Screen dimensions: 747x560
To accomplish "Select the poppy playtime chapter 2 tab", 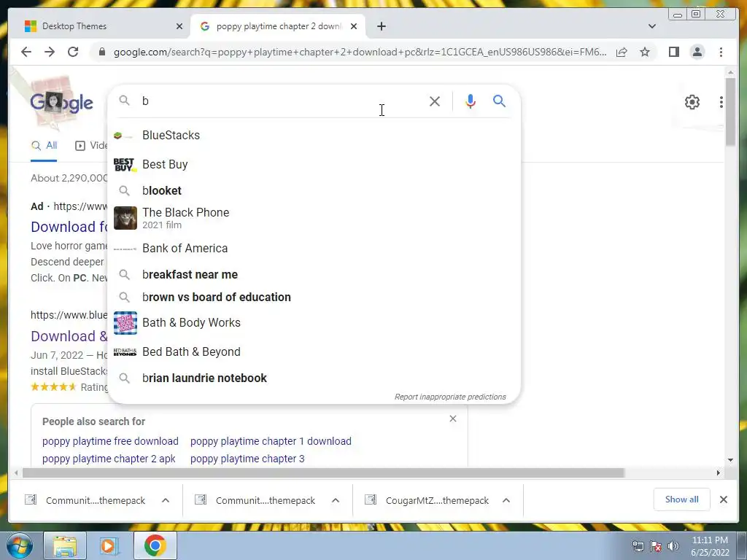I will point(278,26).
